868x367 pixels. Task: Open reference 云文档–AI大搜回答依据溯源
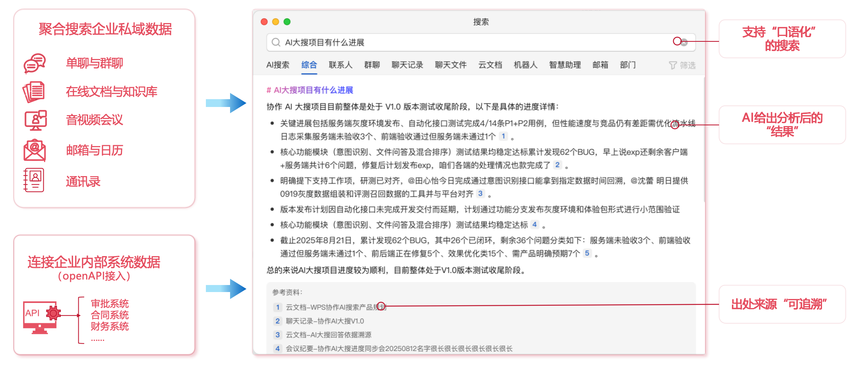point(328,335)
